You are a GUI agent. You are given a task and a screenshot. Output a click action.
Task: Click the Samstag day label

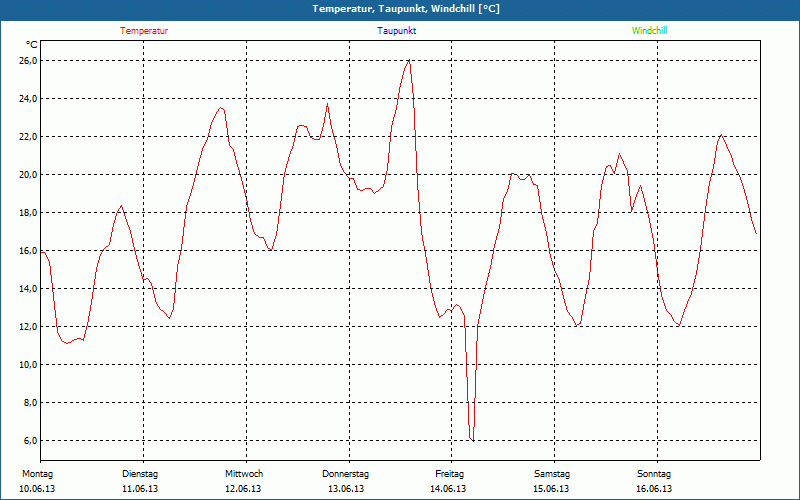tap(552, 474)
